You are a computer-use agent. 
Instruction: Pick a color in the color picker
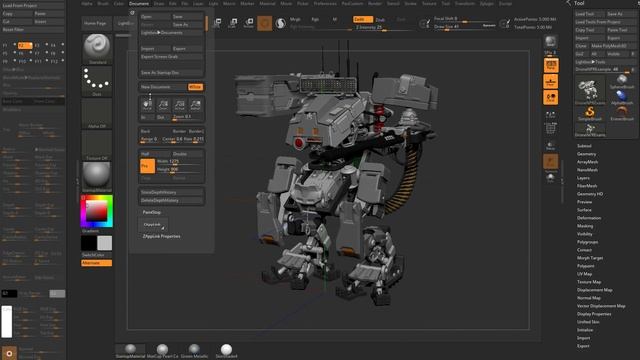(97, 211)
